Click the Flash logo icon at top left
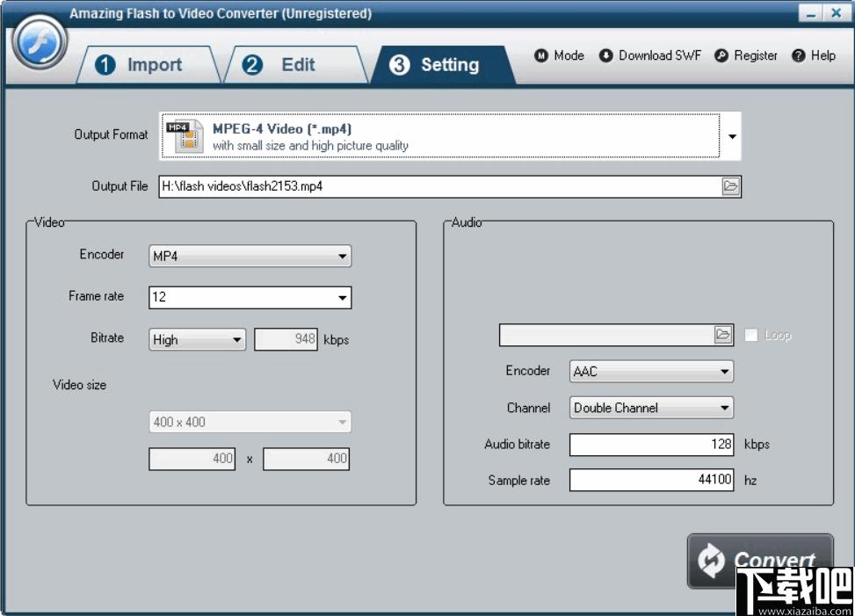This screenshot has height=616, width=855. [x=40, y=42]
